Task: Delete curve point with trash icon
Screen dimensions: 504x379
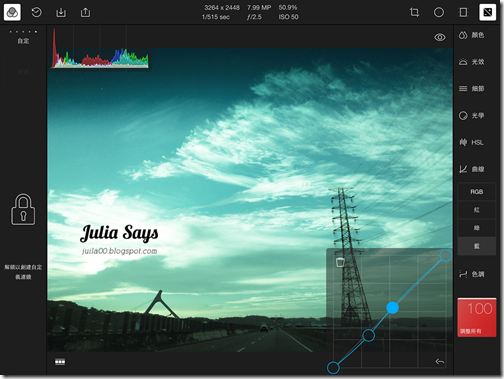Action: coord(340,262)
